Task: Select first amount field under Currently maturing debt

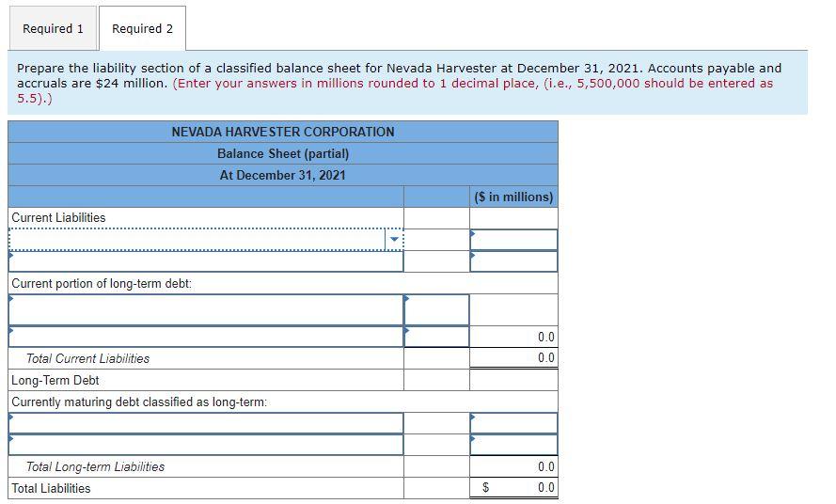Action: pyautogui.click(x=514, y=423)
